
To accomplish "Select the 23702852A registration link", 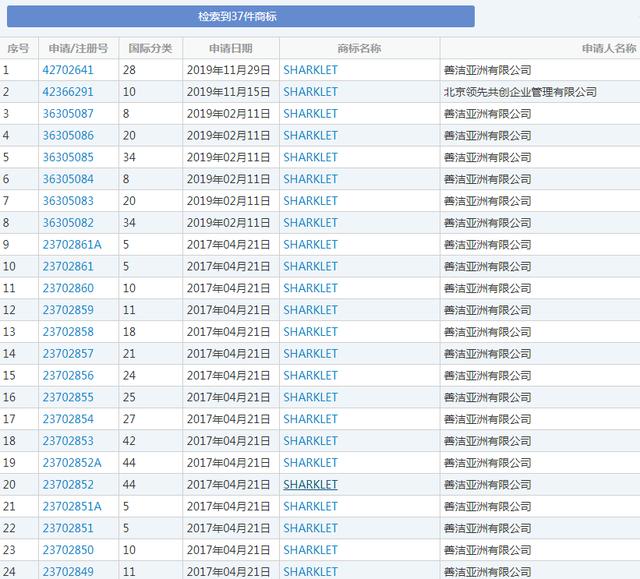I will (x=72, y=463).
